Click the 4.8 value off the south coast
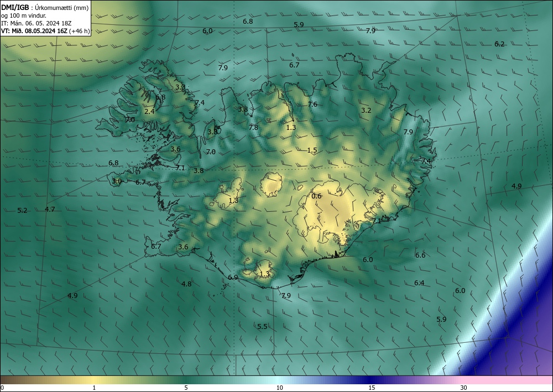The height and width of the screenshot is (392, 553). [x=186, y=284]
